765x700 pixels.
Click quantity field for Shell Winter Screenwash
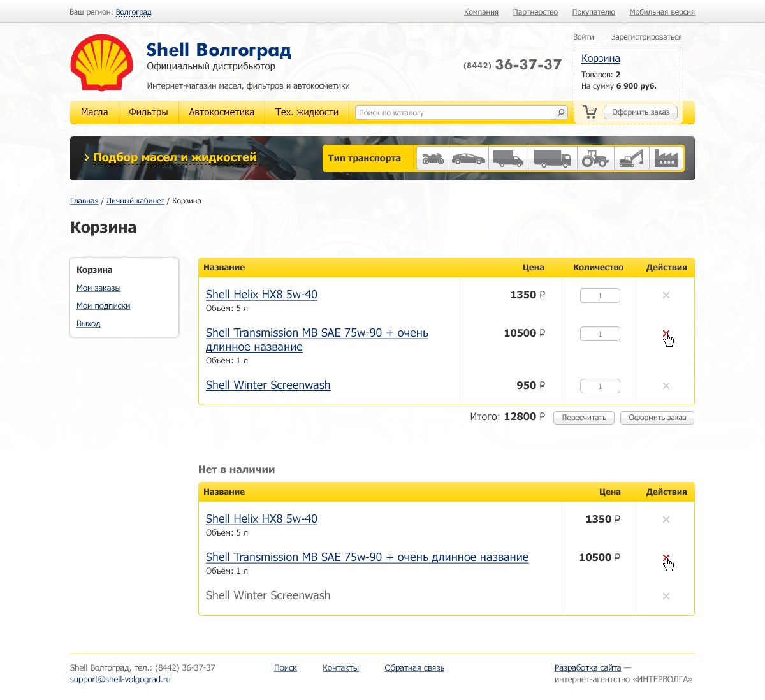pyautogui.click(x=600, y=386)
